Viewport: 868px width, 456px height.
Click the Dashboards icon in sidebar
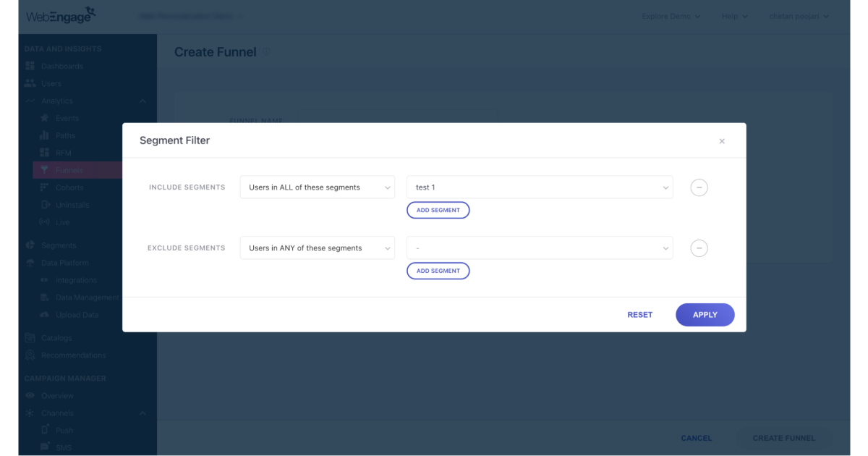tap(30, 66)
